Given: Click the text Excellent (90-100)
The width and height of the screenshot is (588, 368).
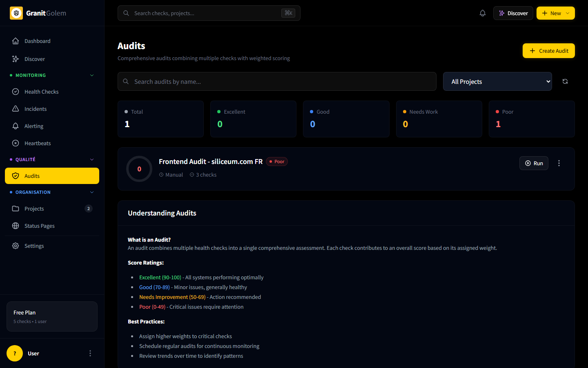Looking at the screenshot, I should coord(160,277).
